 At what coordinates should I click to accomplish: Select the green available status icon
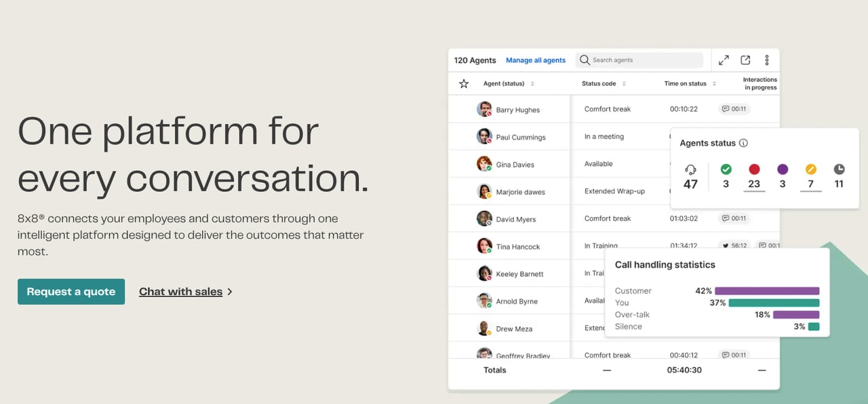726,169
